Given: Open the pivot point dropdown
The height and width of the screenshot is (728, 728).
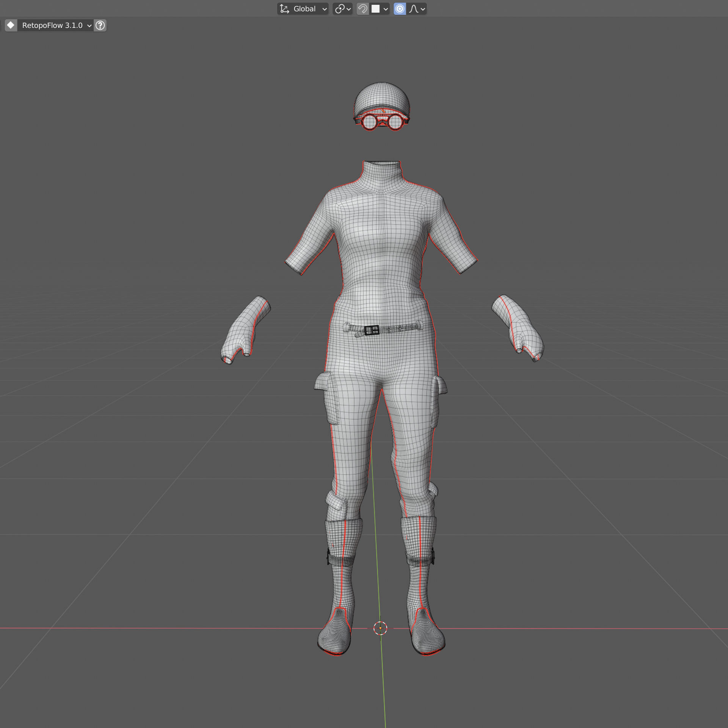Looking at the screenshot, I should click(x=343, y=9).
